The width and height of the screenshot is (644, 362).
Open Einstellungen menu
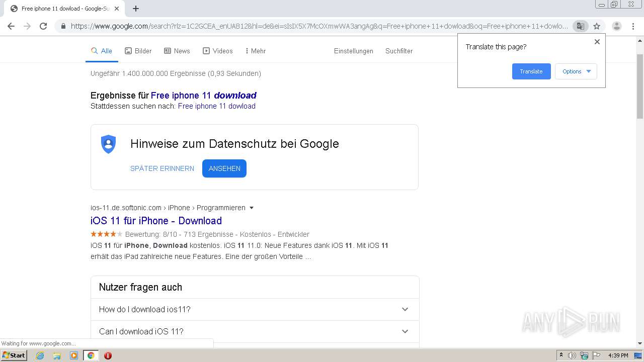click(x=354, y=51)
